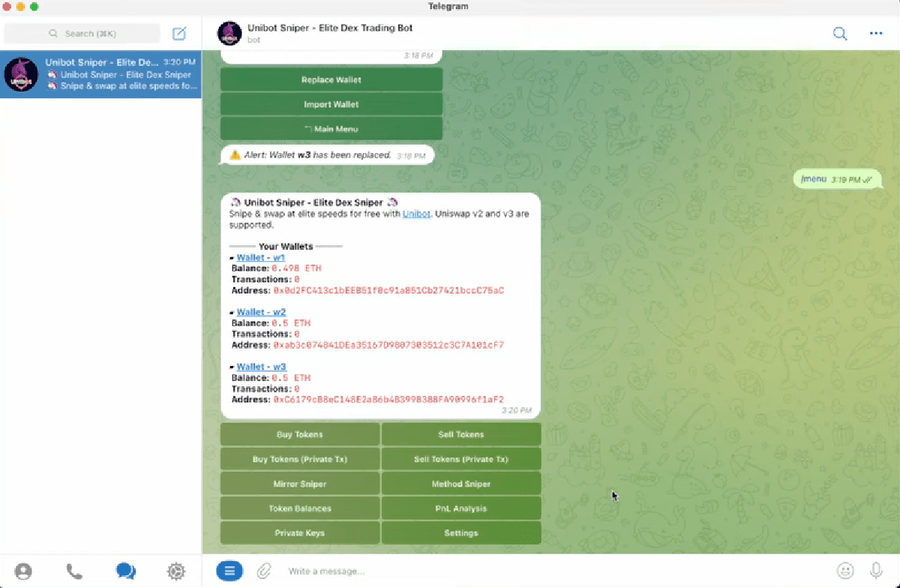Open the Wallet - w2 link
The image size is (900, 588).
point(261,312)
